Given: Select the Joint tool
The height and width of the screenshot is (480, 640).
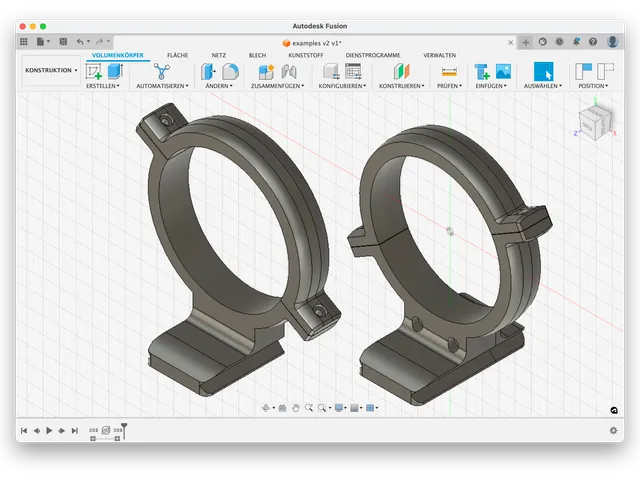Looking at the screenshot, I should pos(289,71).
